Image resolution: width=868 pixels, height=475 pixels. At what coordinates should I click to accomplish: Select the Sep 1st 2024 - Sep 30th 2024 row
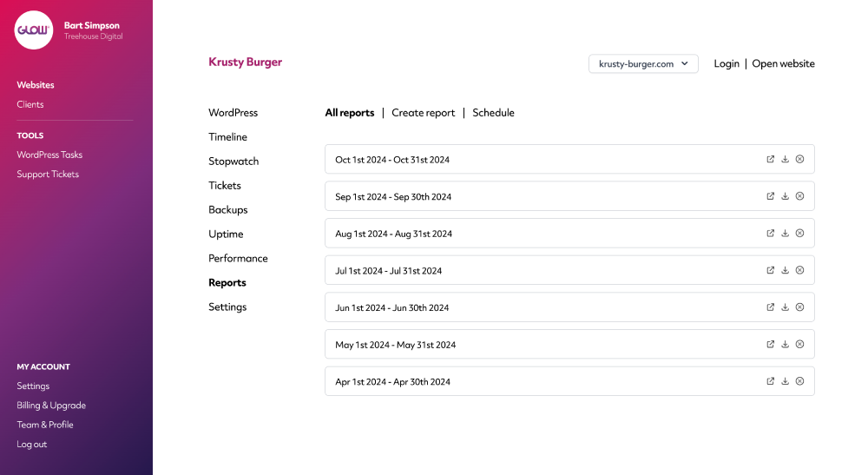pos(569,196)
